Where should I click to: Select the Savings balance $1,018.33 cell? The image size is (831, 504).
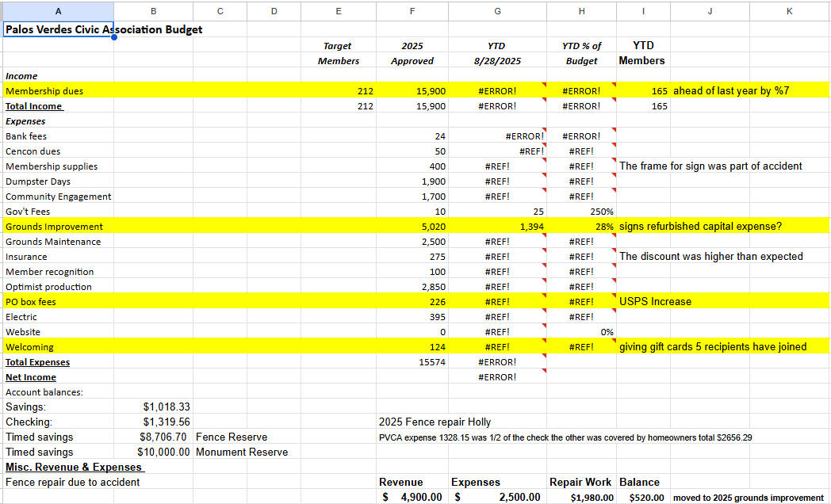(163, 407)
